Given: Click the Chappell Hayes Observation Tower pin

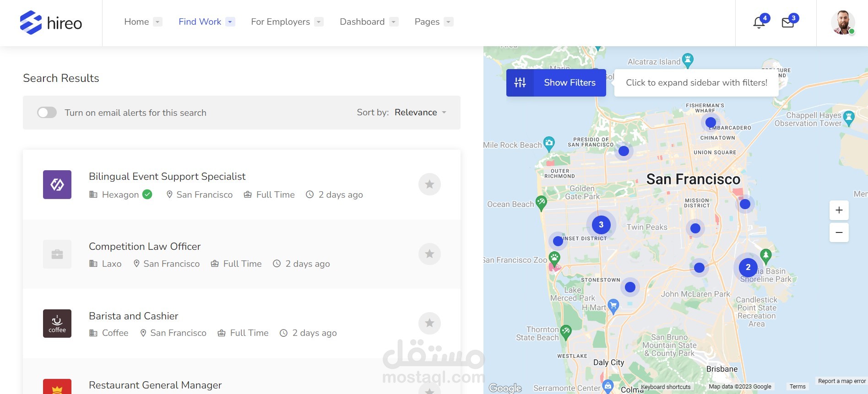Looking at the screenshot, I should point(849,118).
